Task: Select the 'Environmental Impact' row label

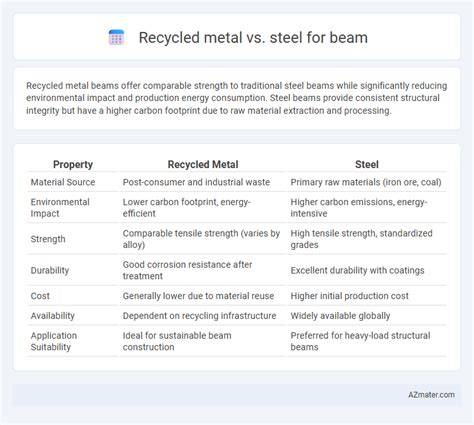Action: pos(60,208)
